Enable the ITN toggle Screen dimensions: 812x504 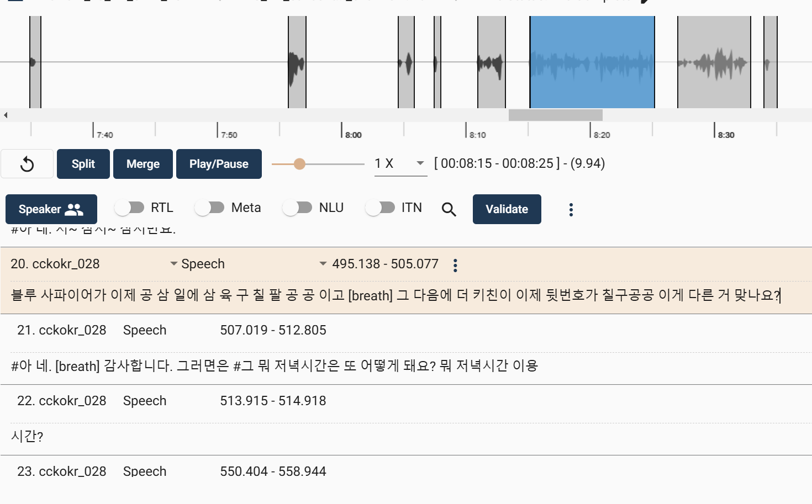point(380,208)
